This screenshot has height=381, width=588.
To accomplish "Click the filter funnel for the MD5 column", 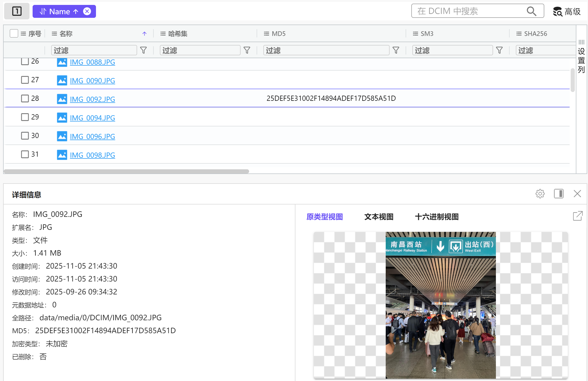I will click(x=396, y=50).
